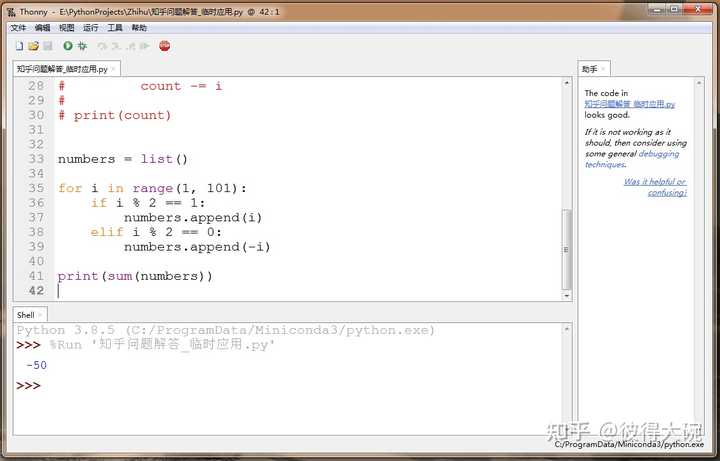This screenshot has width=720, height=461.
Task: Run the current script with green play icon
Action: (x=68, y=46)
